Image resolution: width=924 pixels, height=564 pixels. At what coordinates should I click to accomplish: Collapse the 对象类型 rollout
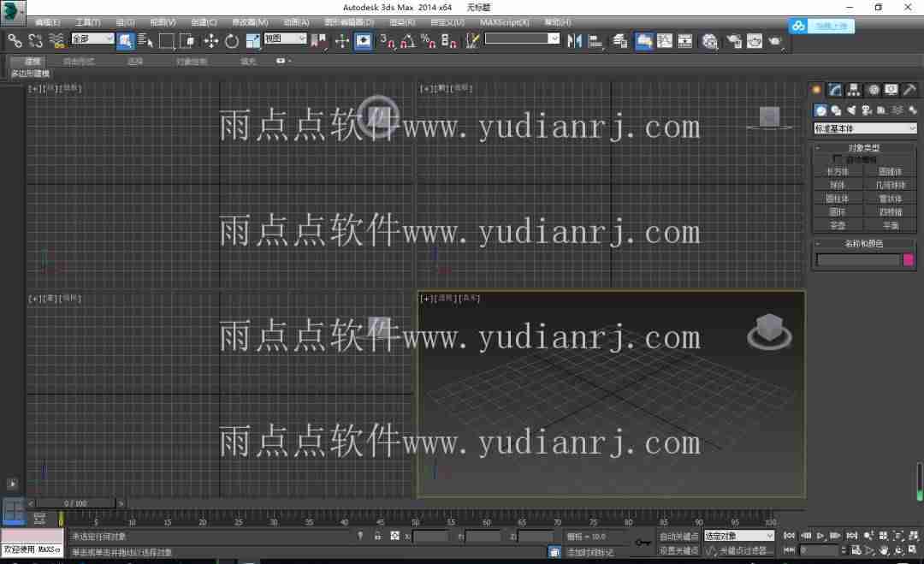864,147
